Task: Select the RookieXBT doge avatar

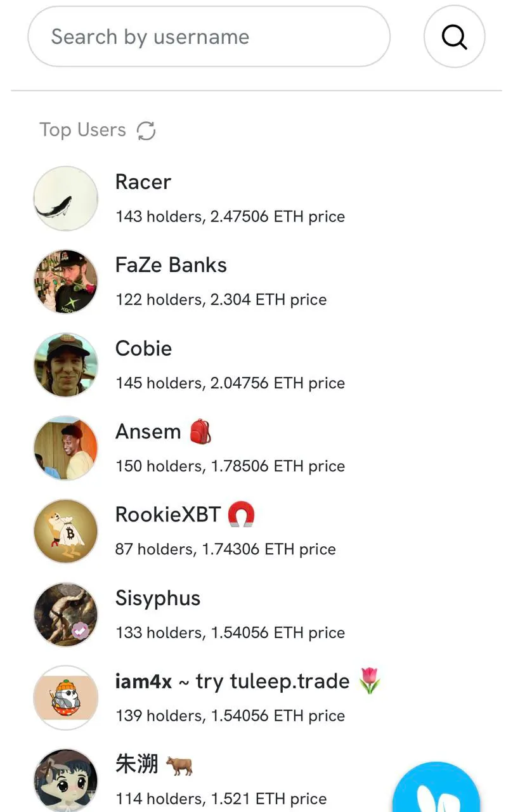Action: [65, 530]
